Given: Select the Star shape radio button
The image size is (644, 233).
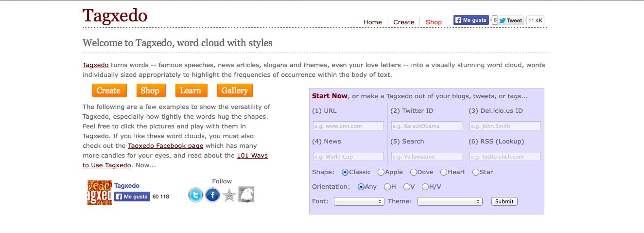Looking at the screenshot, I should pos(476,172).
